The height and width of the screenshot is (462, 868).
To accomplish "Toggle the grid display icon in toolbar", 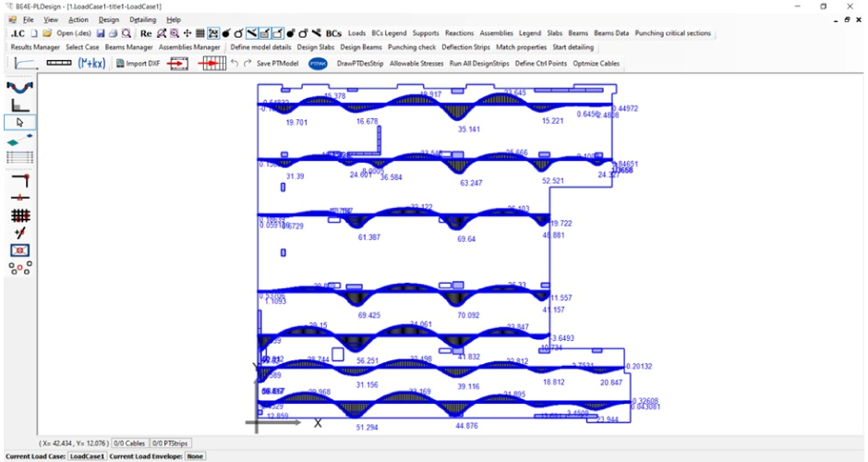I will [200, 33].
